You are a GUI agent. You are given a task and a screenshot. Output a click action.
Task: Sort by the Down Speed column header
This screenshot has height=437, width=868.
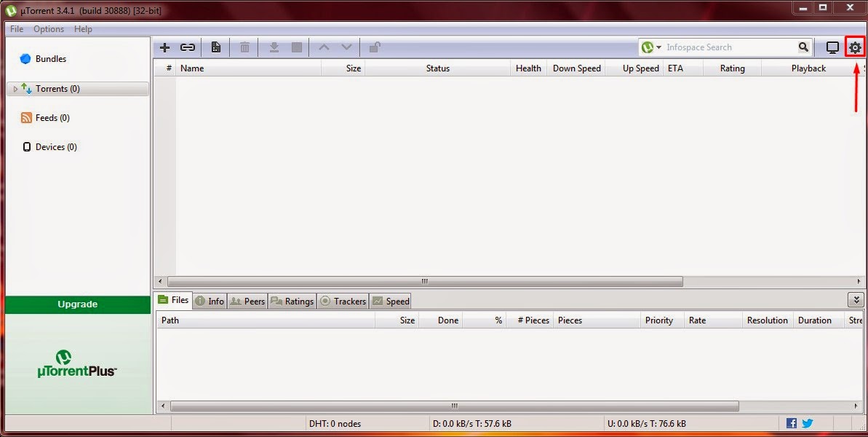576,68
